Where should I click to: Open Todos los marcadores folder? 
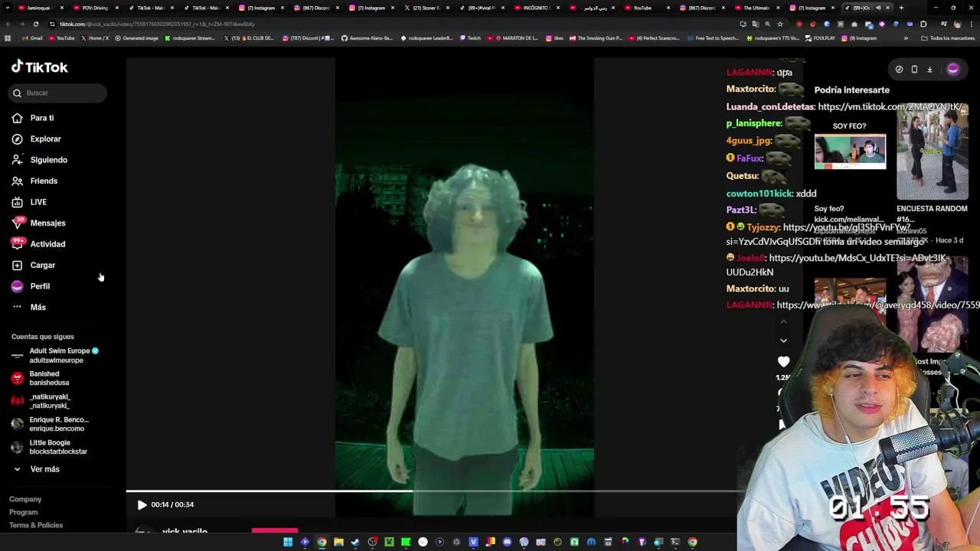[949, 38]
